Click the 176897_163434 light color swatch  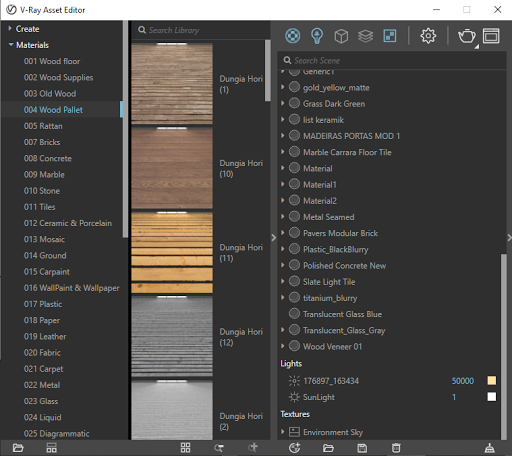coord(492,381)
